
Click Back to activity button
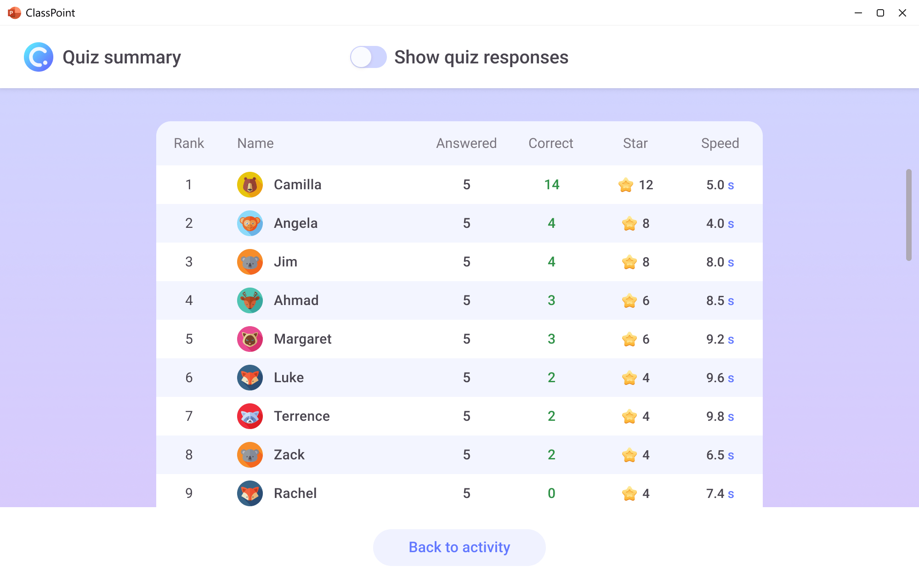tap(459, 547)
